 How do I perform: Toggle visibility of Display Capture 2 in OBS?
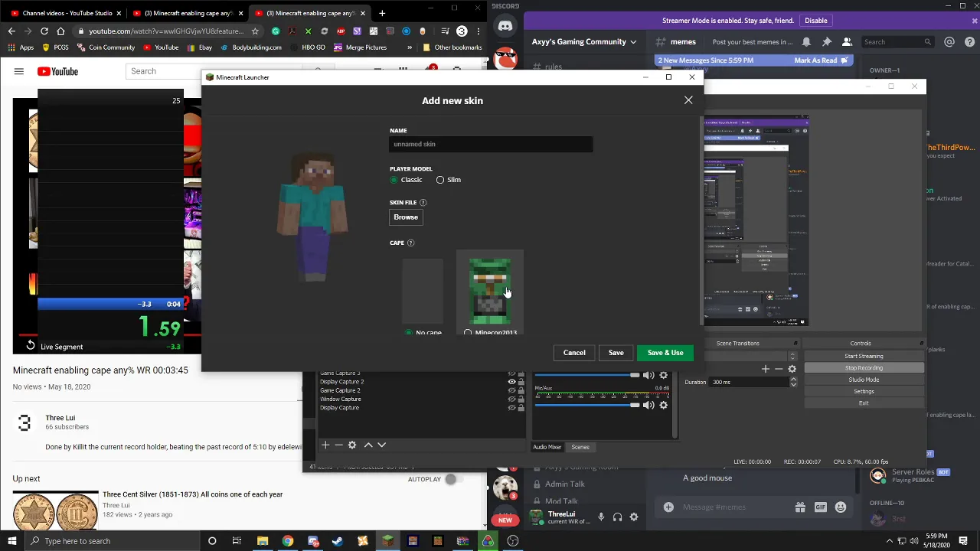click(x=511, y=382)
